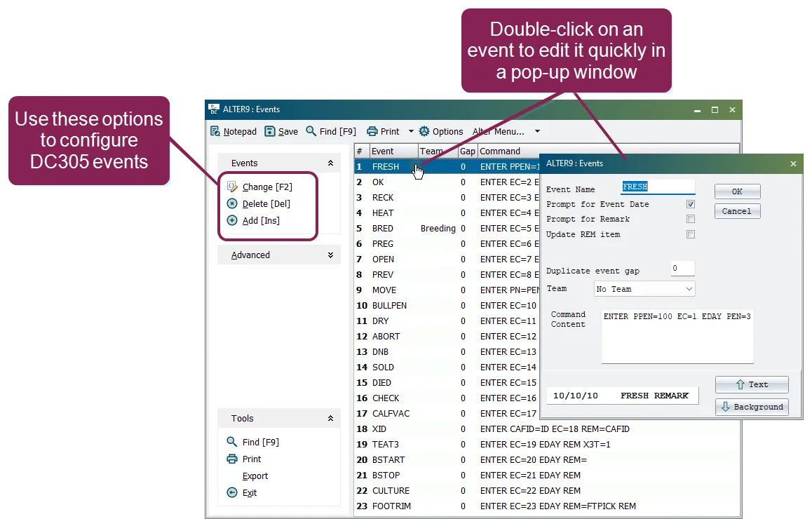Select the SOLD event row

click(x=447, y=368)
